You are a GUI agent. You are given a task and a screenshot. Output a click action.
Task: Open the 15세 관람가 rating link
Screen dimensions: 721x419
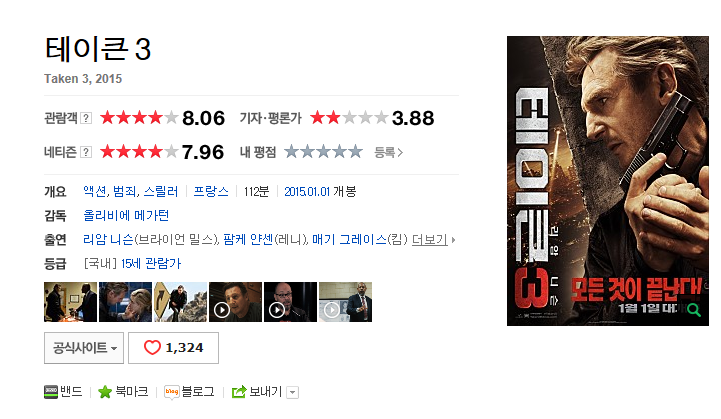tap(151, 264)
